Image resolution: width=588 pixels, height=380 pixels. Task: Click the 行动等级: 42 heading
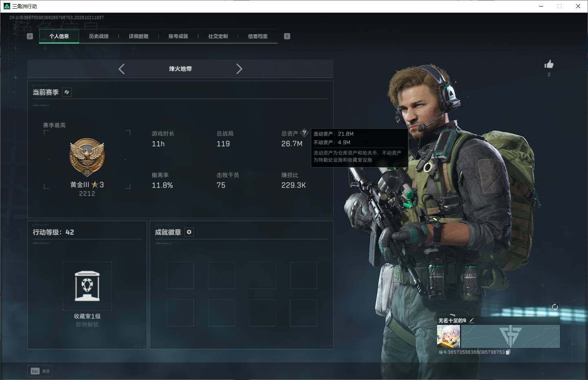53,232
